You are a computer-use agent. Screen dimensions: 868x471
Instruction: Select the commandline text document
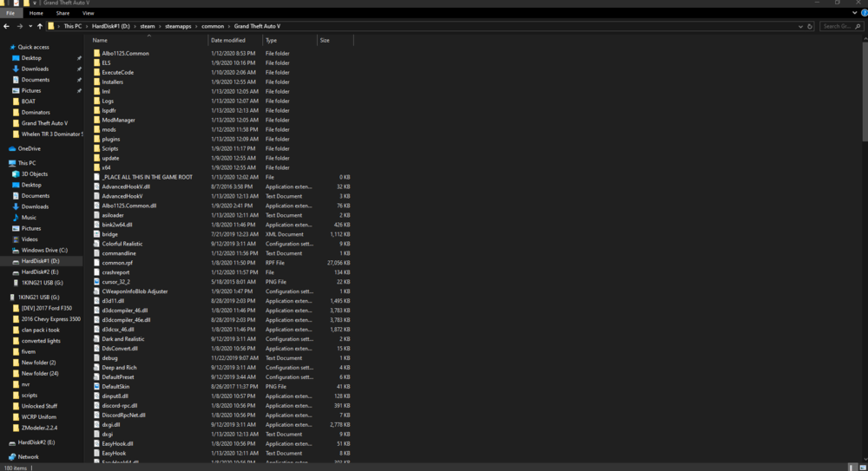point(118,253)
